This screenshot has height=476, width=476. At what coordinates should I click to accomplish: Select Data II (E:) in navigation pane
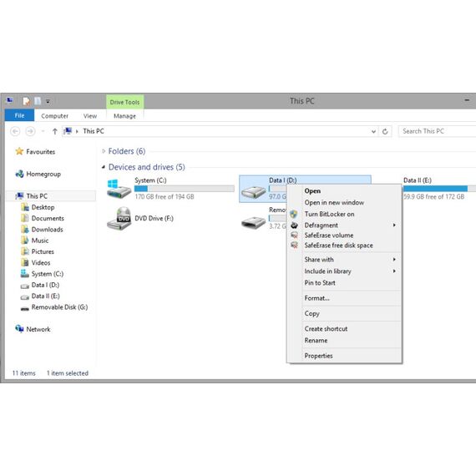[45, 296]
